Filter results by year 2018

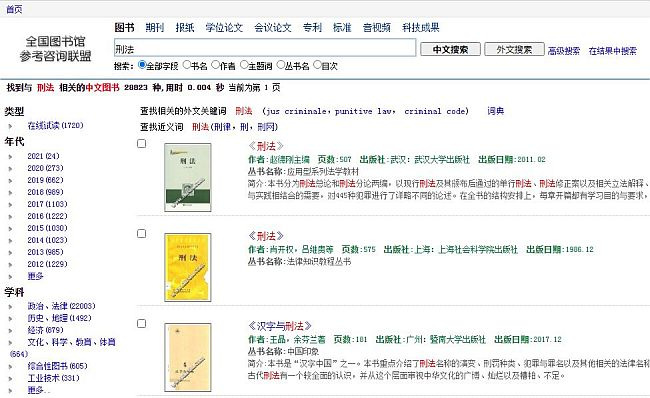pyautogui.click(x=45, y=192)
